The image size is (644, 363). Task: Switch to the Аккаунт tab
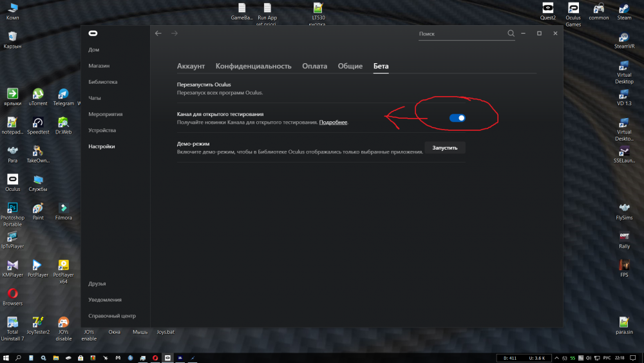[191, 66]
